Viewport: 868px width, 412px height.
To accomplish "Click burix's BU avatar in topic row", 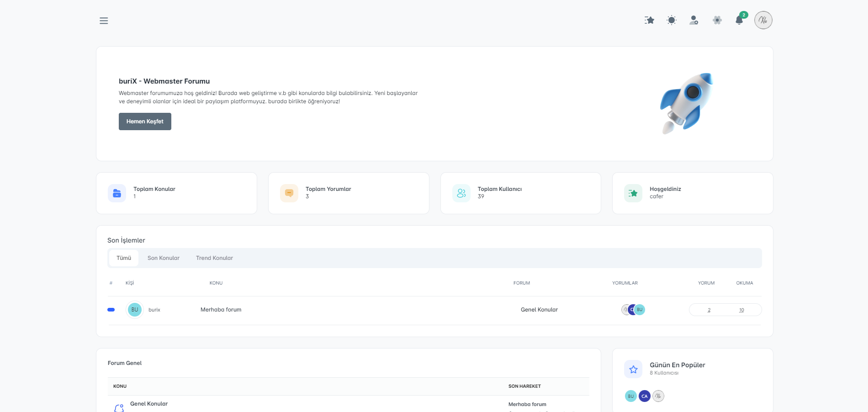I will pyautogui.click(x=135, y=310).
